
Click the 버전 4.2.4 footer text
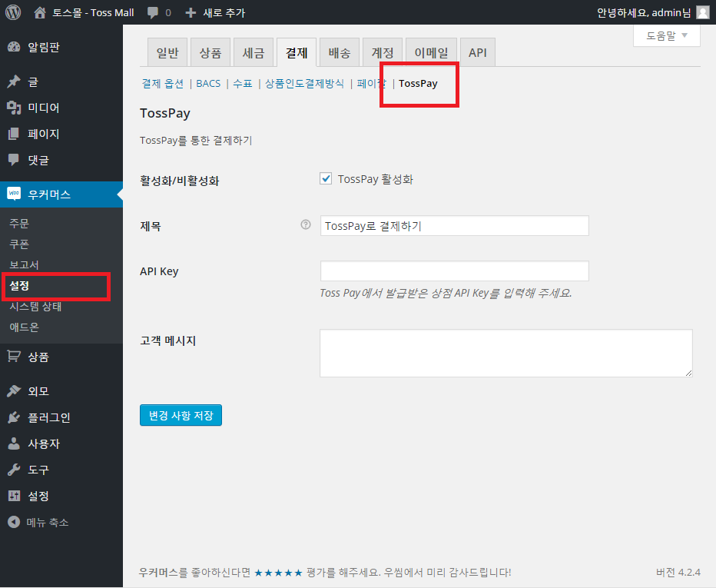pyautogui.click(x=678, y=572)
